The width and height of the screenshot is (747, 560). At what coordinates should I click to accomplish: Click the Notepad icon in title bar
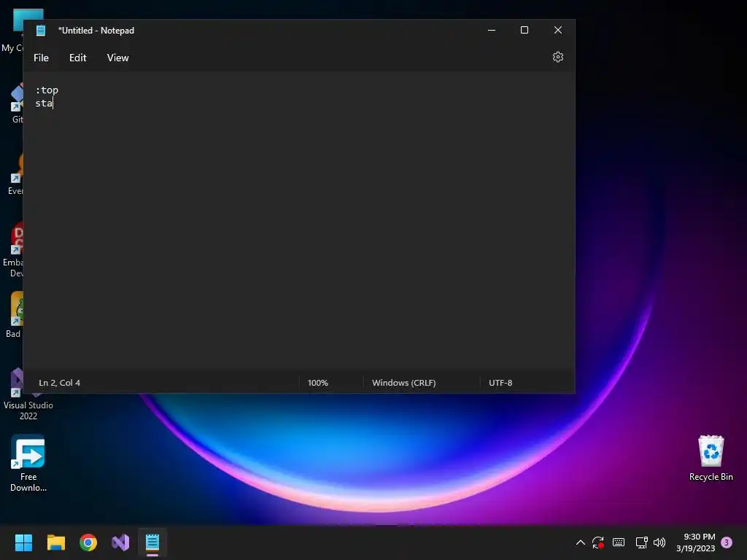[41, 31]
